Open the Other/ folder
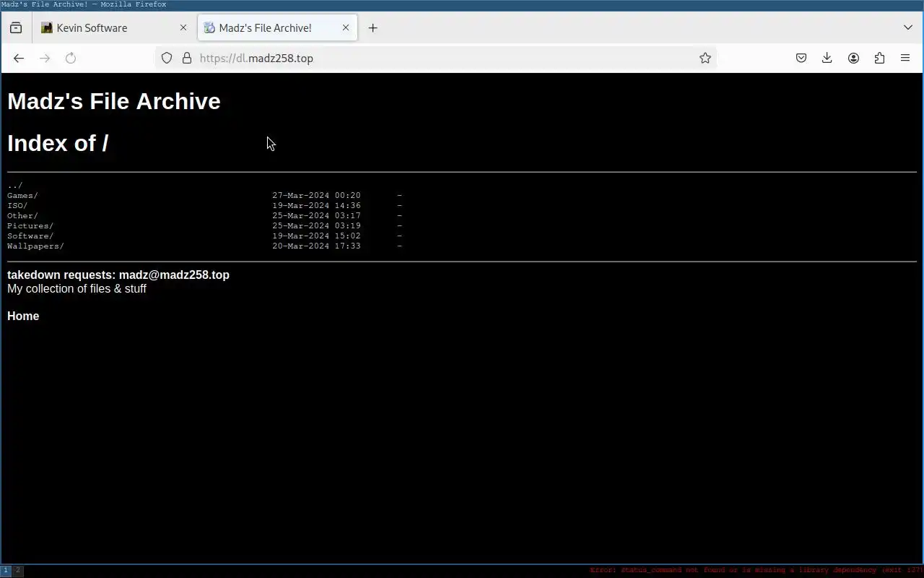This screenshot has width=924, height=578. point(22,216)
